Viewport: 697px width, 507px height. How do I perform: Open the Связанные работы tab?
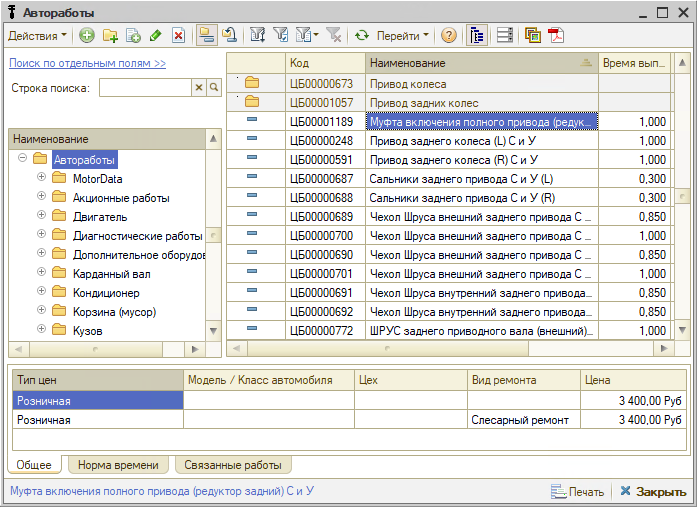tap(233, 465)
